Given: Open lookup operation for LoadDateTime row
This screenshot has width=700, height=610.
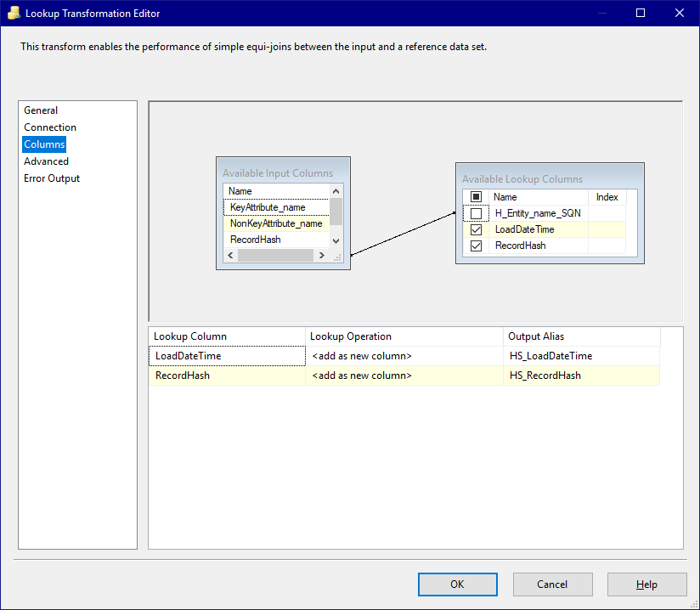Looking at the screenshot, I should click(404, 356).
